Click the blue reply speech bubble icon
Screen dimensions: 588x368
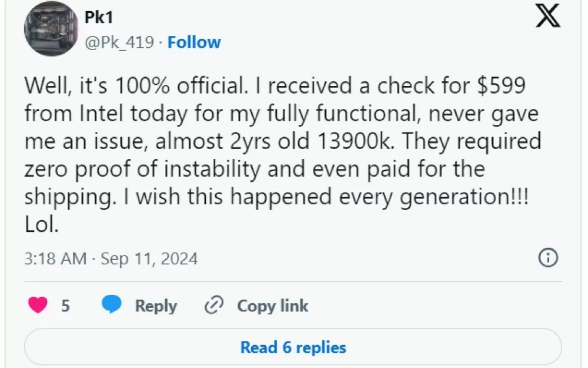coord(111,306)
